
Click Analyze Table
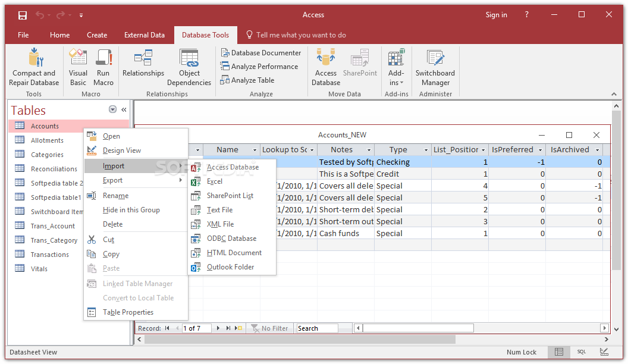coord(247,80)
